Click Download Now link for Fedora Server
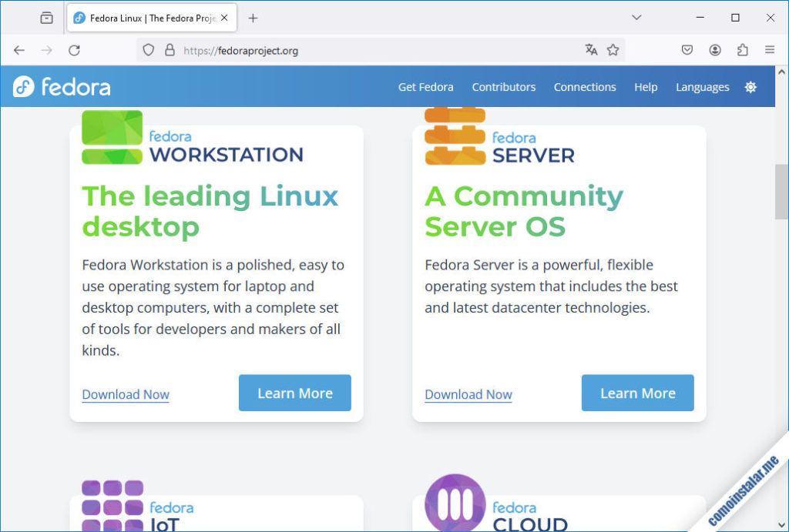This screenshot has width=789, height=532. click(x=468, y=395)
